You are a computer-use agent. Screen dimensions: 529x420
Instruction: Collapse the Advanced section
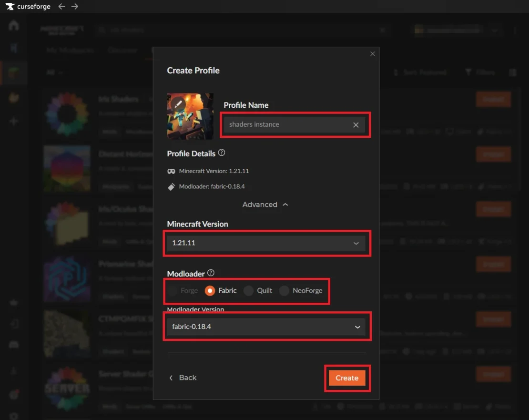265,205
